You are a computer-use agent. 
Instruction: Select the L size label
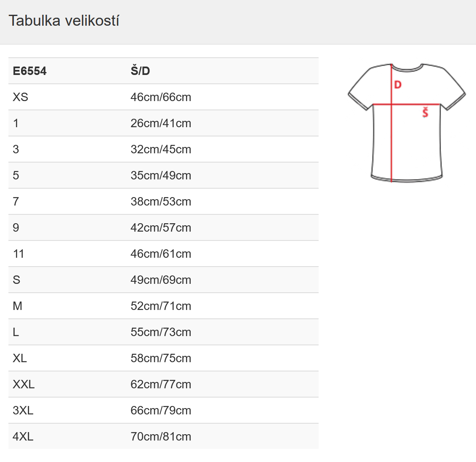[16, 332]
